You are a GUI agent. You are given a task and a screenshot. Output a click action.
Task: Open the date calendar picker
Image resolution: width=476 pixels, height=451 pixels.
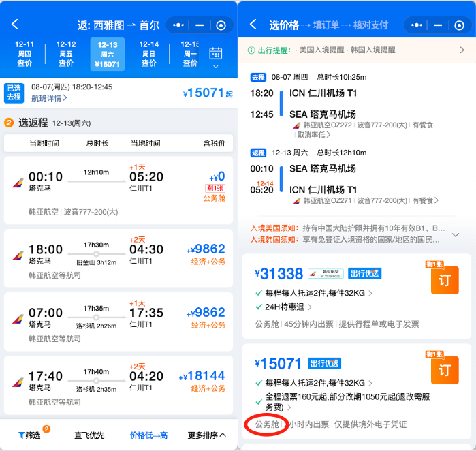pyautogui.click(x=216, y=57)
